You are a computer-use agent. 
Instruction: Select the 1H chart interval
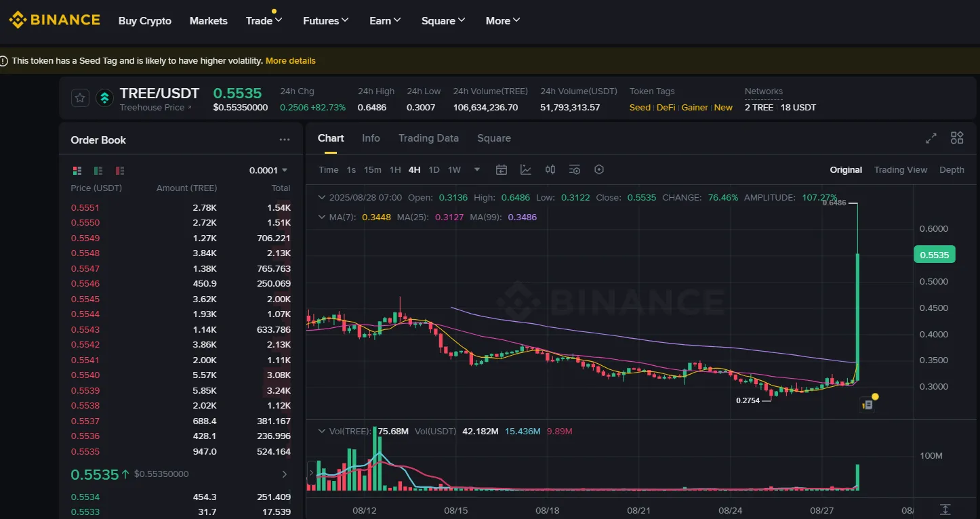pyautogui.click(x=395, y=170)
